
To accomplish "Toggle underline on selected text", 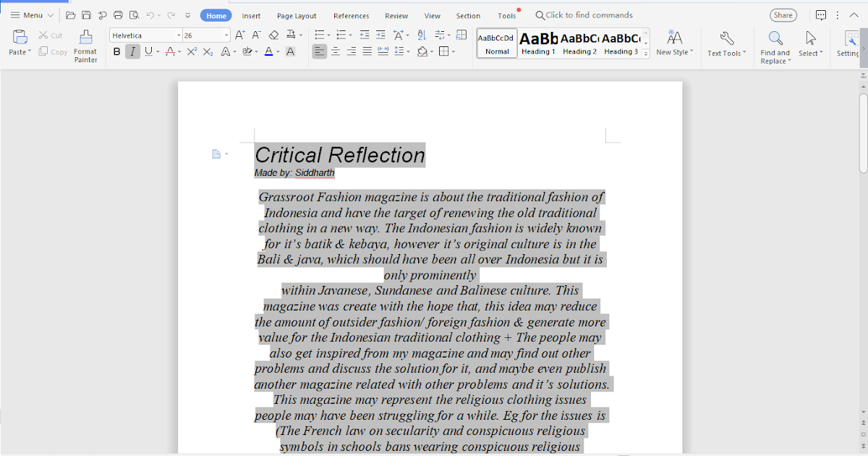I will click(148, 51).
